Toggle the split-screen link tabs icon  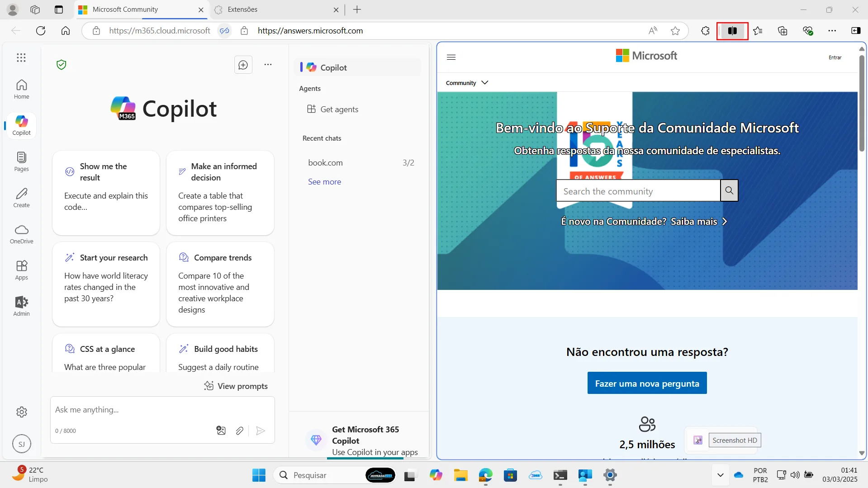click(x=224, y=31)
